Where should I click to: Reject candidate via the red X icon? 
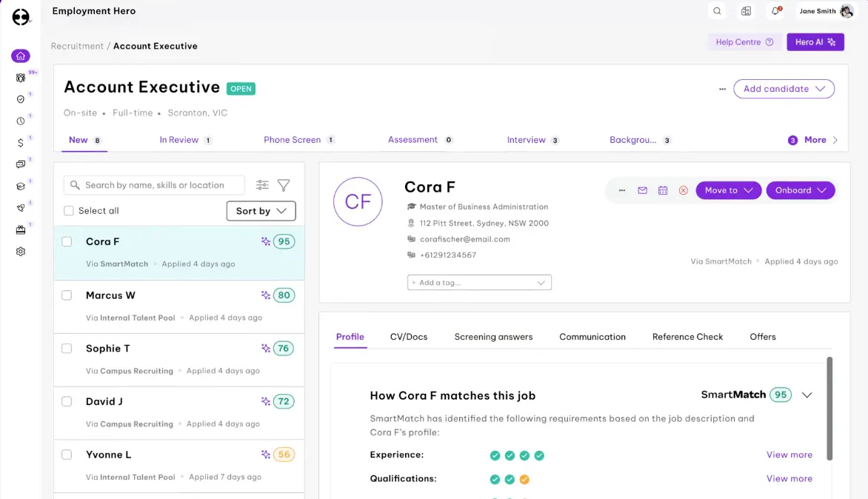click(x=683, y=190)
